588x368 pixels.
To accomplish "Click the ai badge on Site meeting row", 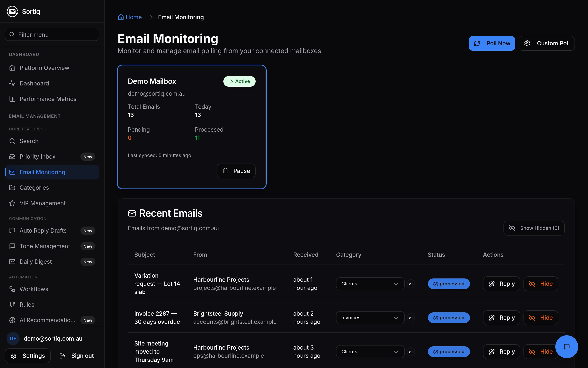I will coord(411,352).
